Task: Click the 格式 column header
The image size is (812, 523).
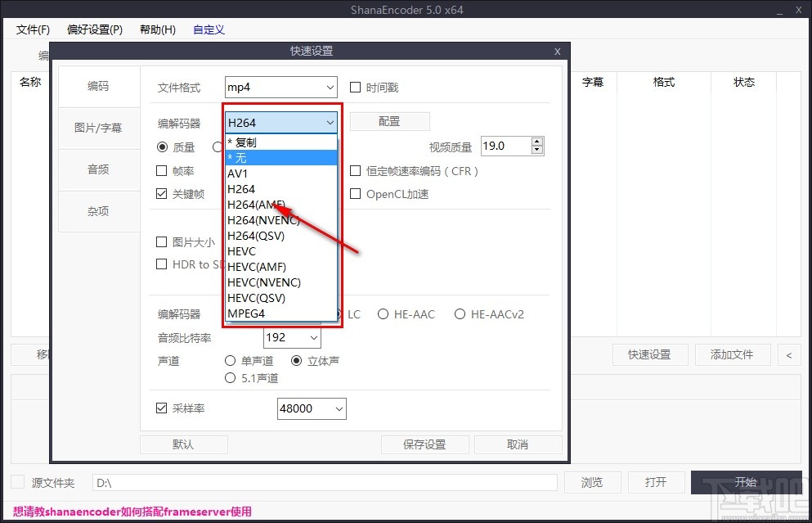Action: 665,82
